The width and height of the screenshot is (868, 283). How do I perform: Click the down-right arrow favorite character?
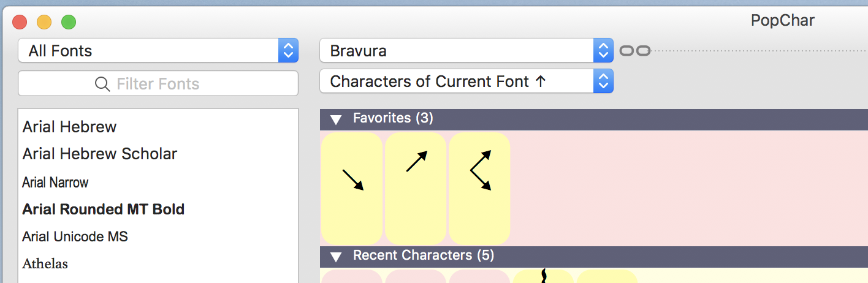tap(352, 188)
